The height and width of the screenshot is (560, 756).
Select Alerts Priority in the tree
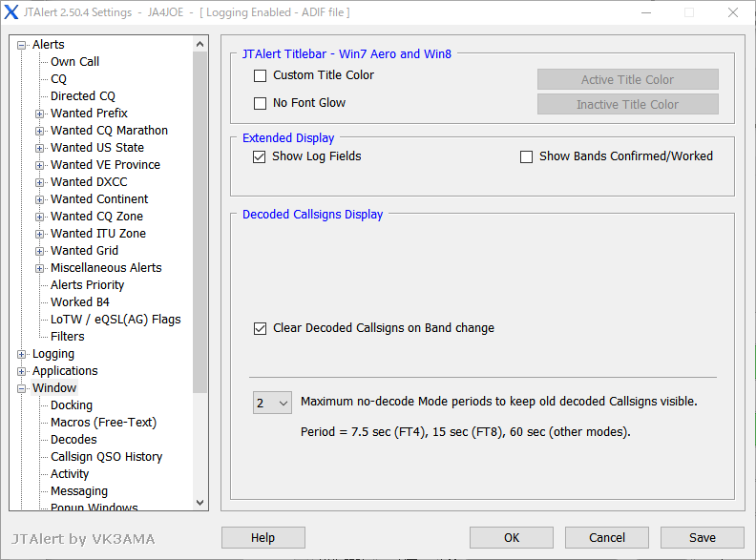coord(87,285)
